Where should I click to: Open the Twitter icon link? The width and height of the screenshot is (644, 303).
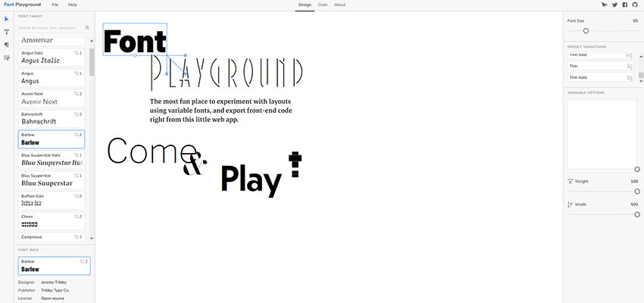pos(614,5)
